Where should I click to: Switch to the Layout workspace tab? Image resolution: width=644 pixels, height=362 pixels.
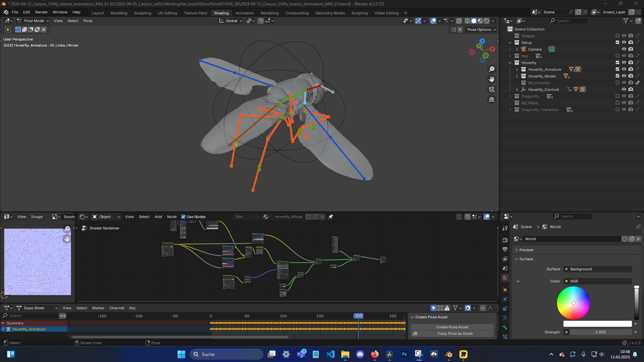98,13
